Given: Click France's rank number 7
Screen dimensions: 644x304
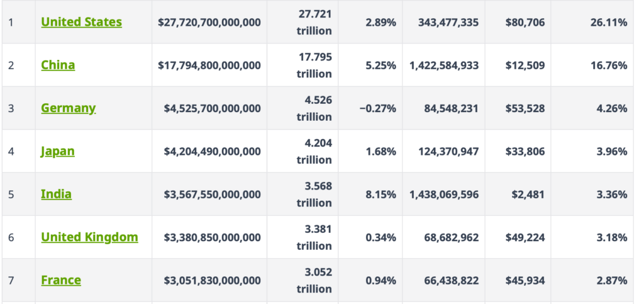Looking at the screenshot, I should [11, 281].
